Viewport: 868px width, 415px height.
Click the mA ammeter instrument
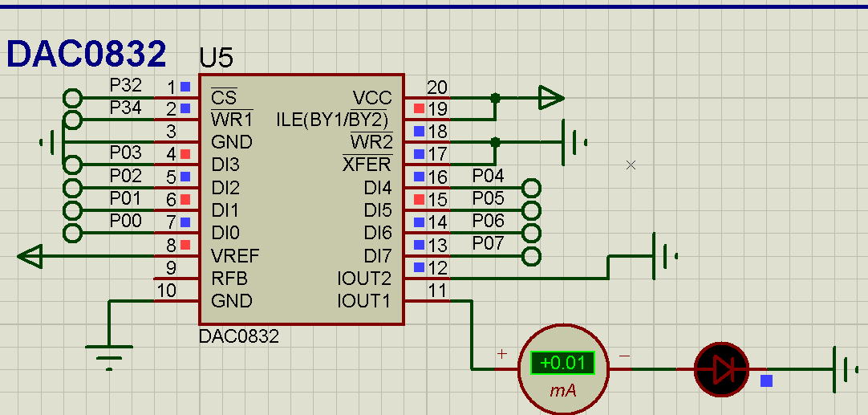(x=562, y=369)
